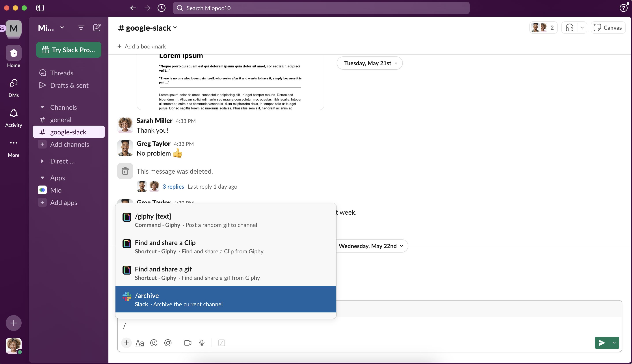Expand the Direct messages section
The image size is (632, 364).
[x=43, y=161]
